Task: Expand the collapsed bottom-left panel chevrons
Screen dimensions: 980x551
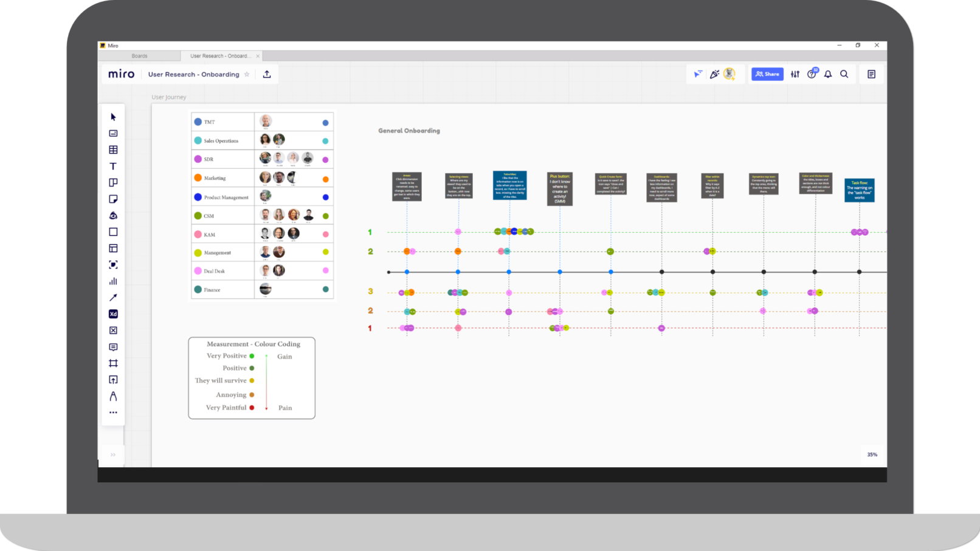Action: tap(113, 454)
